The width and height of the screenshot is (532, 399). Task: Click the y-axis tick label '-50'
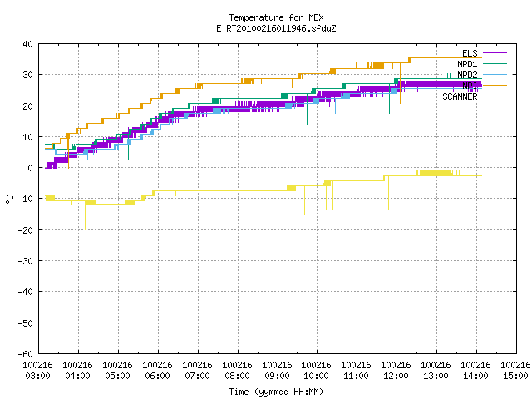pos(26,323)
